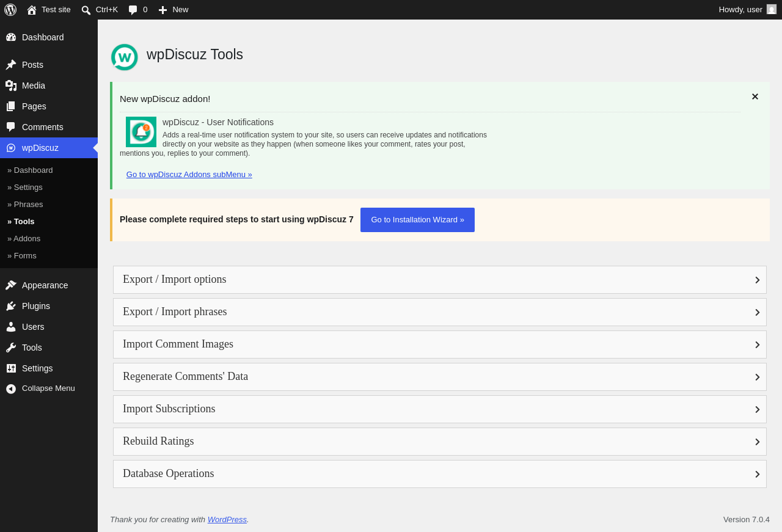This screenshot has width=782, height=532.
Task: Click the home icon beside Test site
Action: [32, 10]
